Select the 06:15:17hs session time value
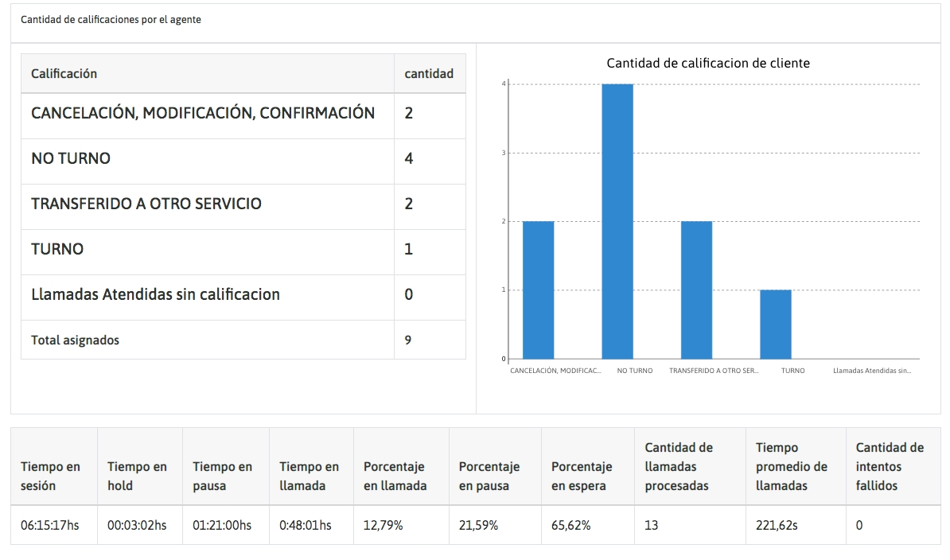Viewport: 950px width, 560px height. 49,525
